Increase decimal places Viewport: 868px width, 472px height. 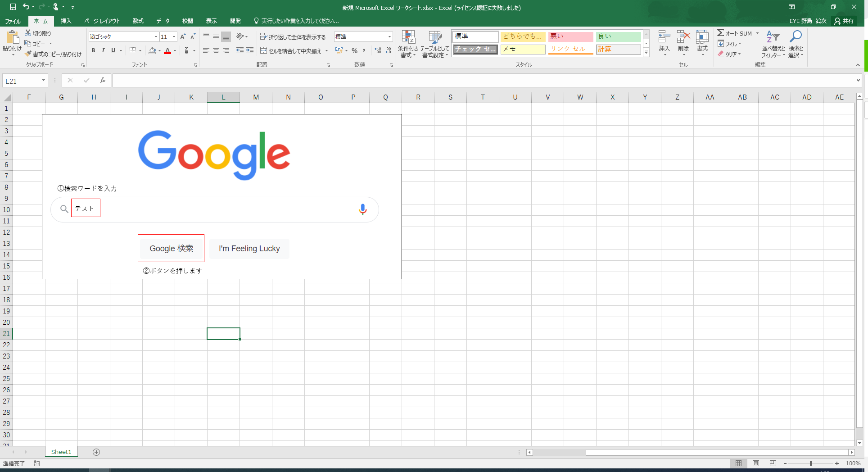pos(378,50)
